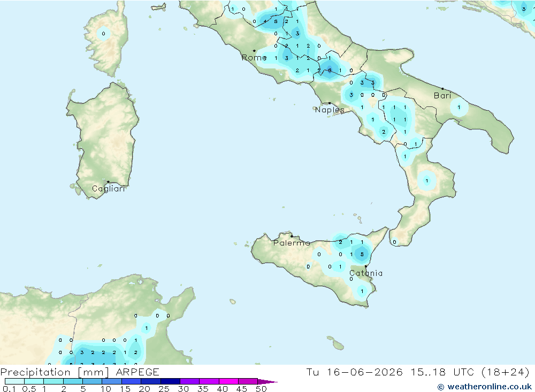Pick the 45–50 mm legend swatch
This screenshot has height=392, width=535.
(248, 381)
